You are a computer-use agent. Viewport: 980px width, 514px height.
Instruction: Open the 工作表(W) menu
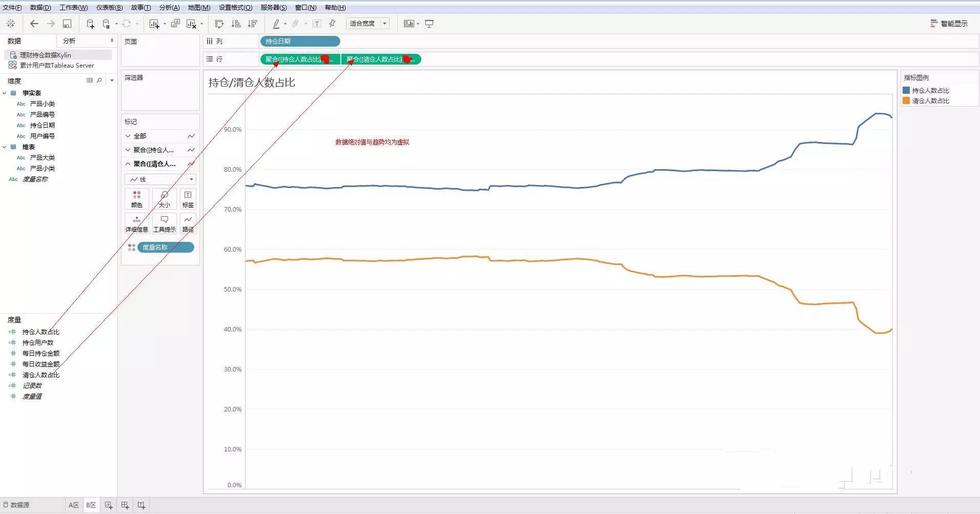[x=73, y=8]
